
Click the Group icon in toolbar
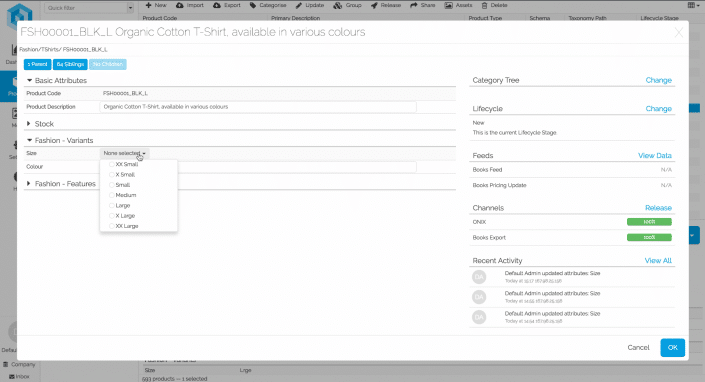tap(338, 5)
